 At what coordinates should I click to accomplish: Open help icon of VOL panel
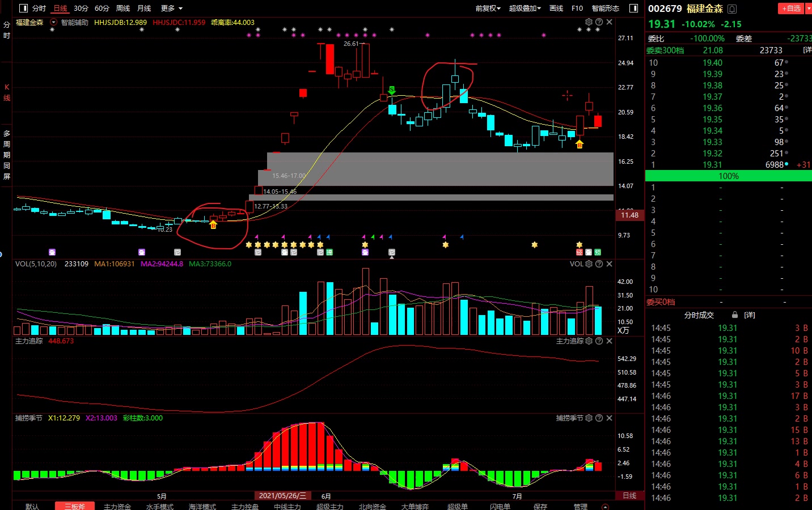599,264
